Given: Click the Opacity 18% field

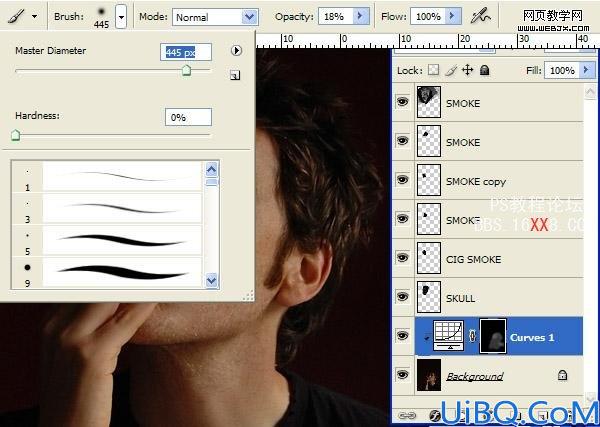Looking at the screenshot, I should (336, 16).
